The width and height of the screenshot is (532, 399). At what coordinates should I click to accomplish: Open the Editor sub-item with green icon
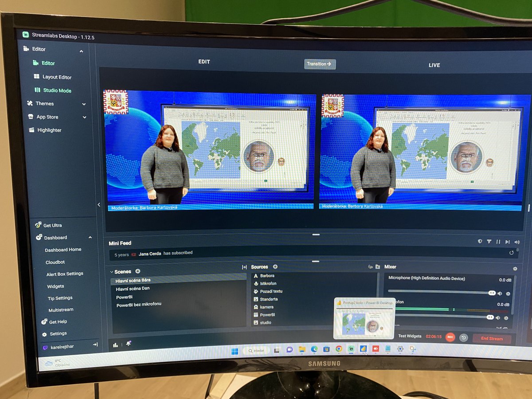pos(44,63)
